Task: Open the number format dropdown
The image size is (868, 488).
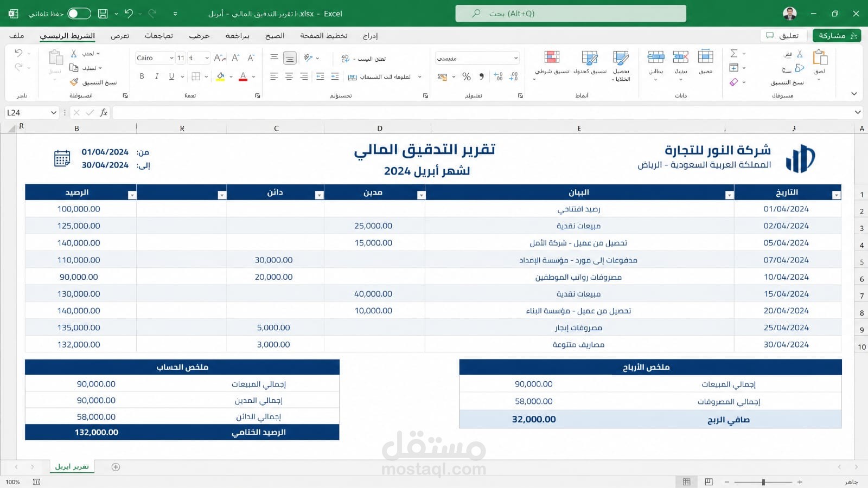Action: [x=515, y=58]
